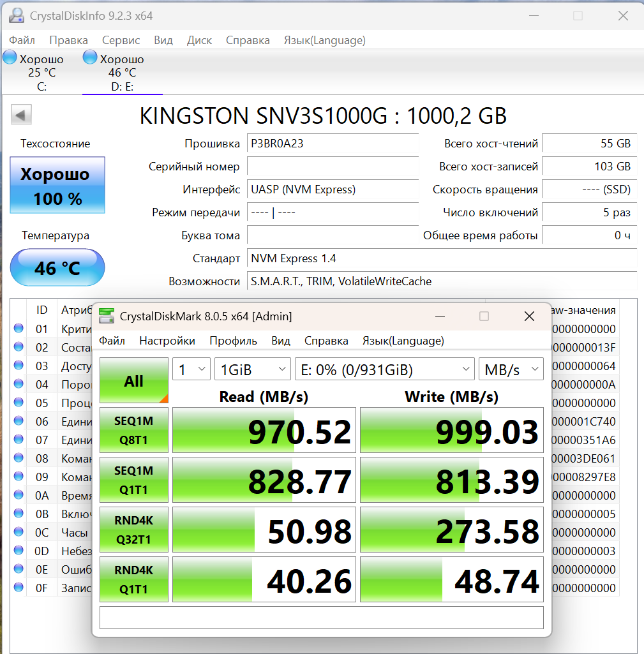Open CrystalDiskInfo Справка menu
Viewport: 644px width, 654px height.
coord(248,40)
